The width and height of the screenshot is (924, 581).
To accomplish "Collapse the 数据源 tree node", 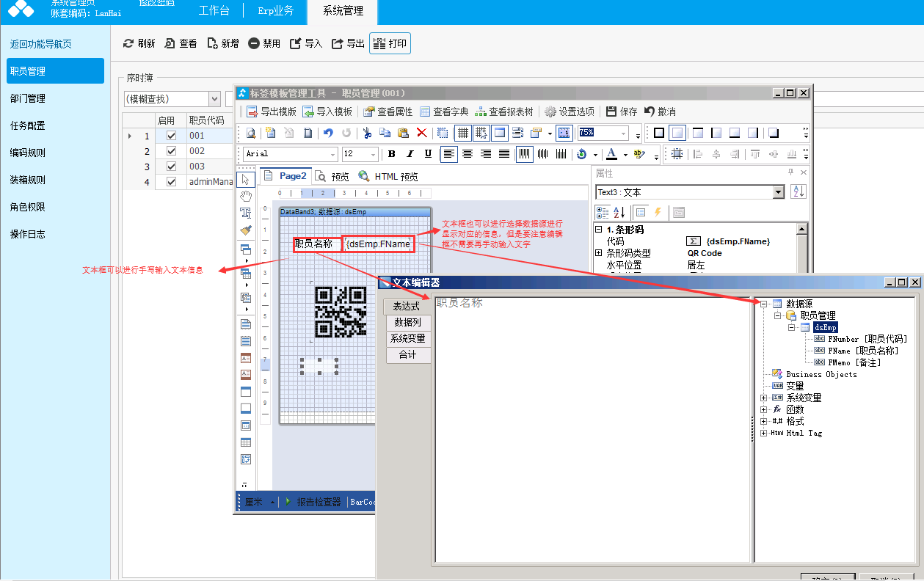I will tap(764, 304).
